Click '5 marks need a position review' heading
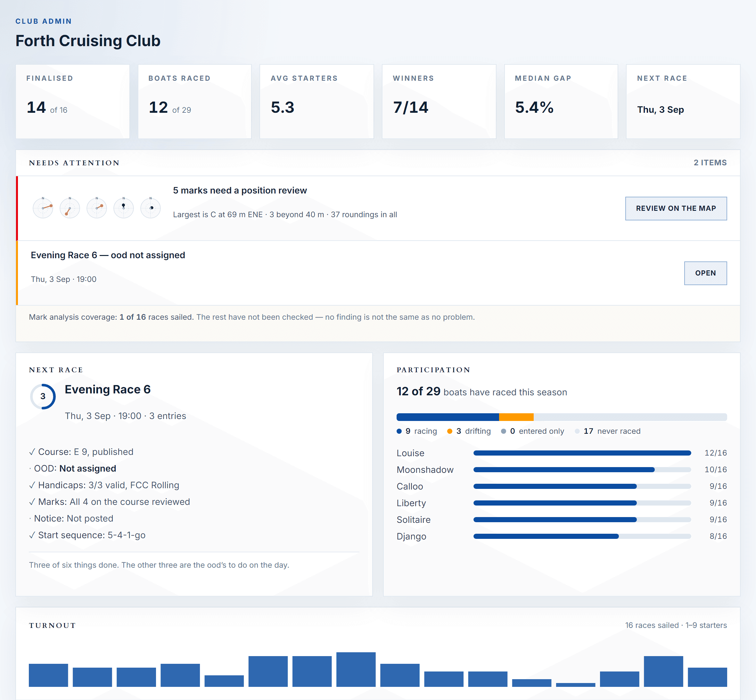Screen dimensions: 756x700 (240, 191)
